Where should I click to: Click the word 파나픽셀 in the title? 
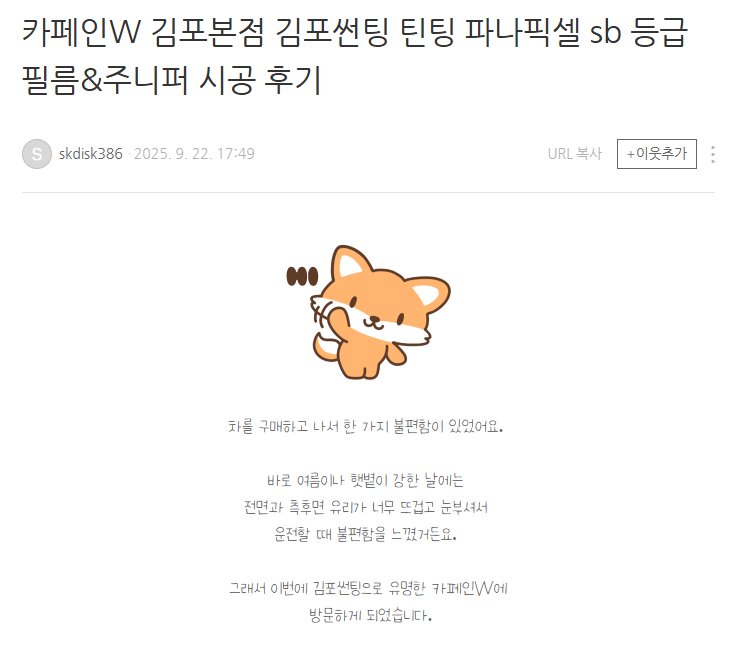(522, 32)
